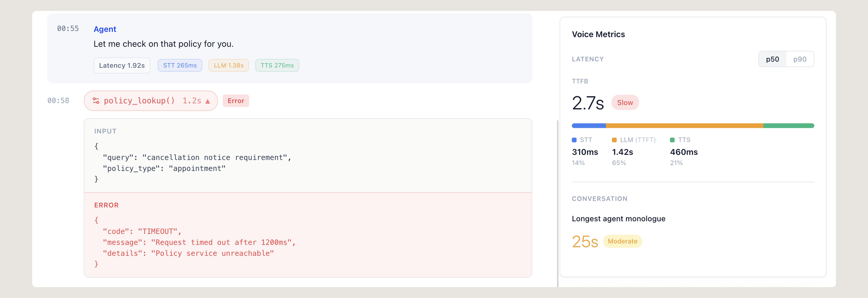Click the 310ms STT value
Viewport: 868px width, 298px height.
[585, 152]
